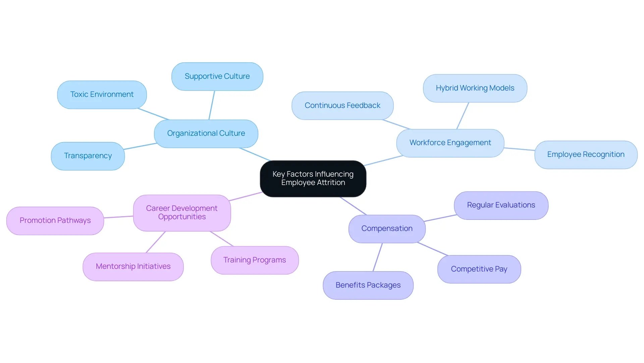This screenshot has height=363, width=644.
Task: Click the Hybrid Working Models node
Action: tap(475, 88)
